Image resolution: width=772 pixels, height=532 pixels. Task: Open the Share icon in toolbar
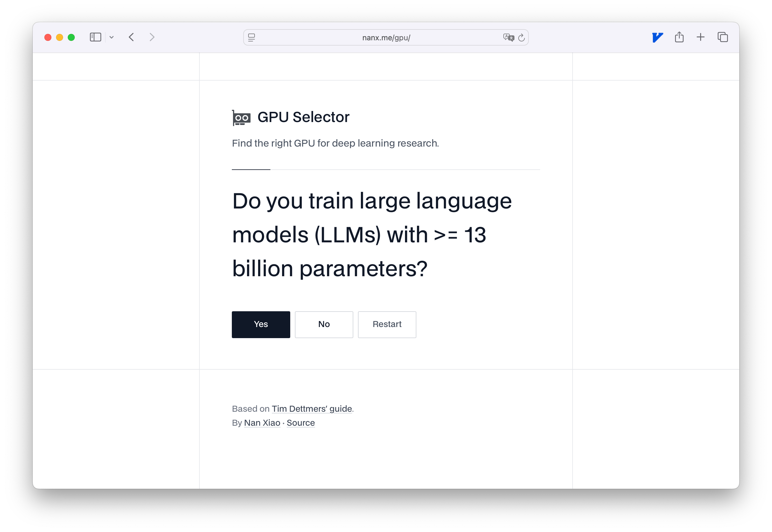coord(679,37)
